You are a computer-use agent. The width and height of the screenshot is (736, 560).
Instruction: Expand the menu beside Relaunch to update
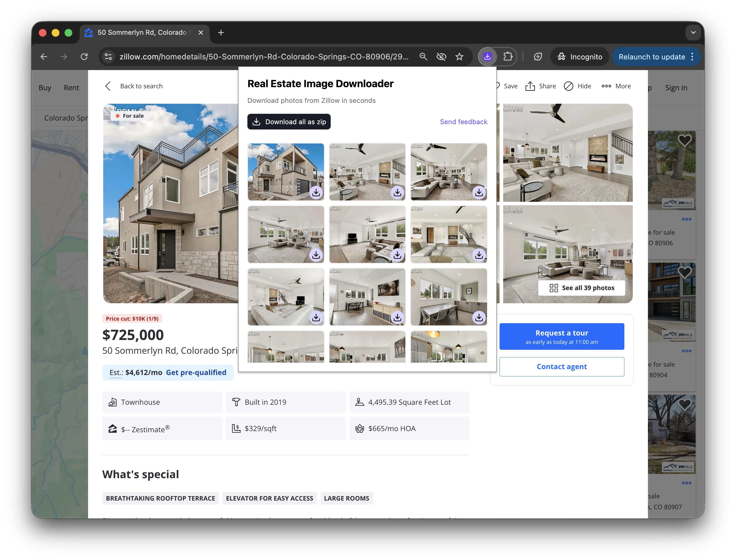tap(692, 57)
